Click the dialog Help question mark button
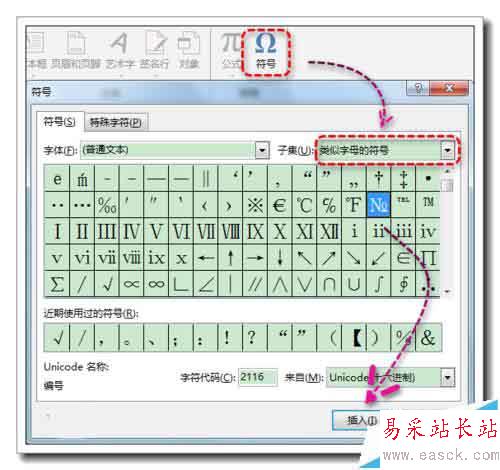 418,88
